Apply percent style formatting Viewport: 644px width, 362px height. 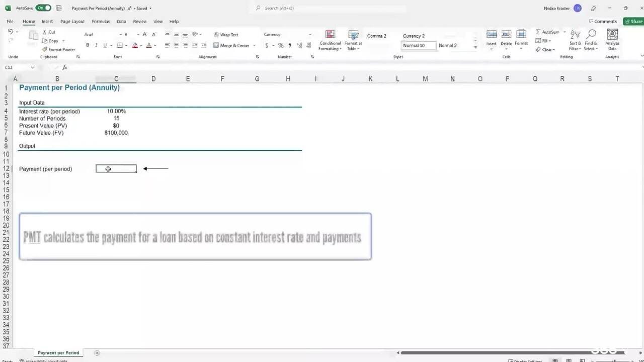pyautogui.click(x=281, y=45)
